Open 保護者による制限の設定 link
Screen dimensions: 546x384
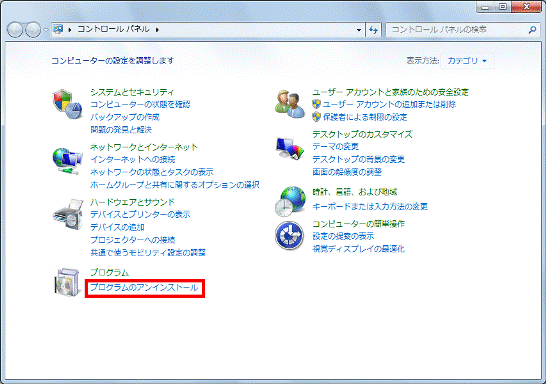(x=365, y=117)
